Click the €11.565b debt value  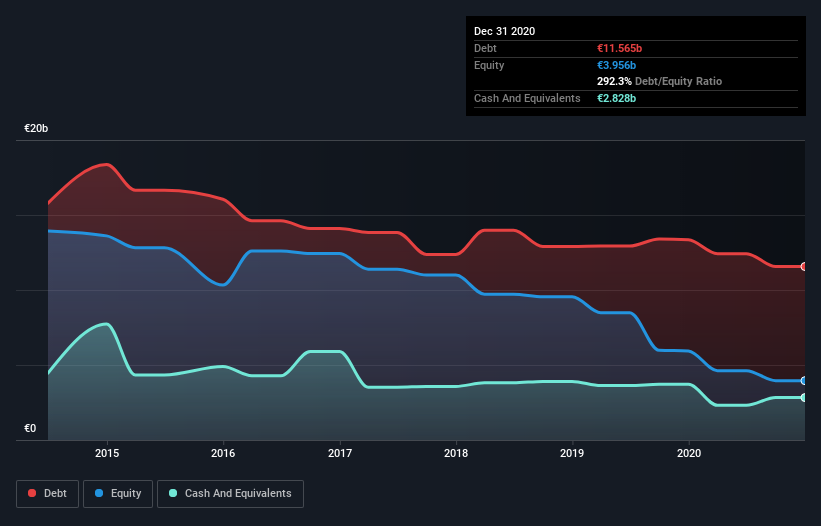(x=619, y=48)
